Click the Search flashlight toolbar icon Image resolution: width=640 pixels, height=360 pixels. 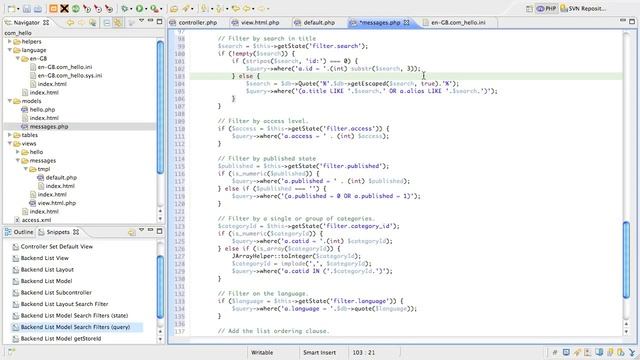187,9
